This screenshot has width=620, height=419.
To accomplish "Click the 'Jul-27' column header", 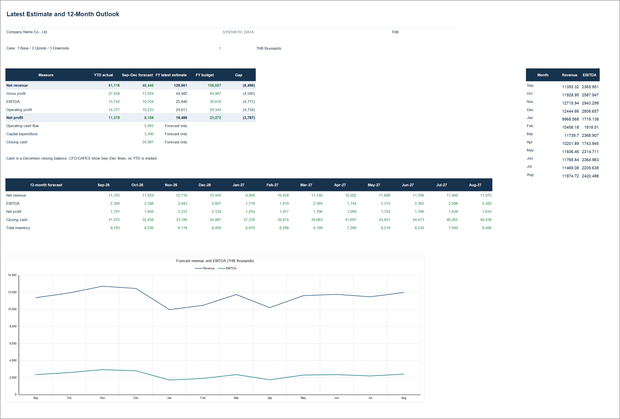I will click(441, 185).
